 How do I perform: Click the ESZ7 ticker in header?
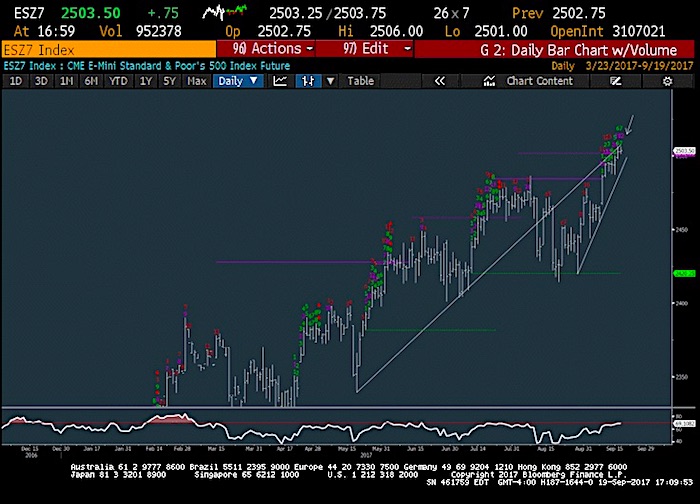[29, 13]
